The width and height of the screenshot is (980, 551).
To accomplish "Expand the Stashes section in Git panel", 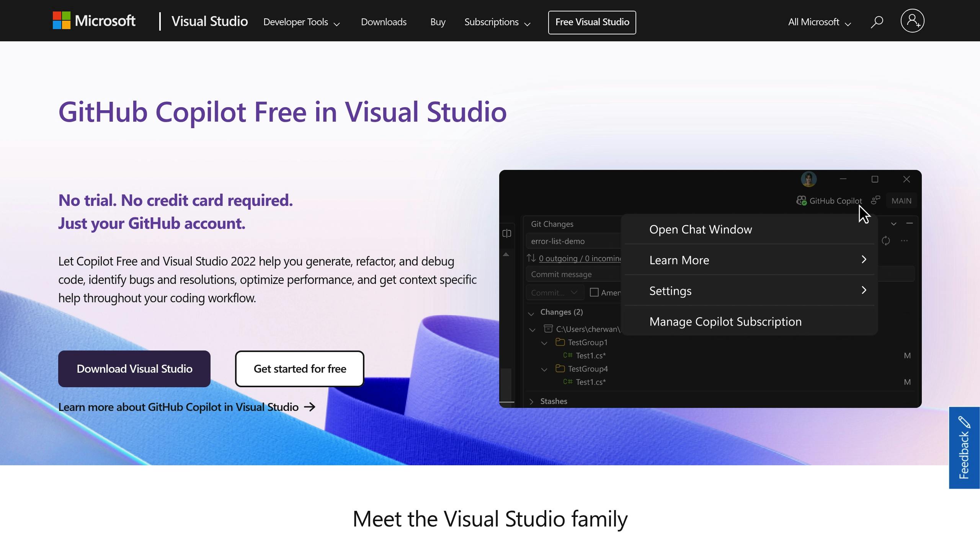I will 531,401.
